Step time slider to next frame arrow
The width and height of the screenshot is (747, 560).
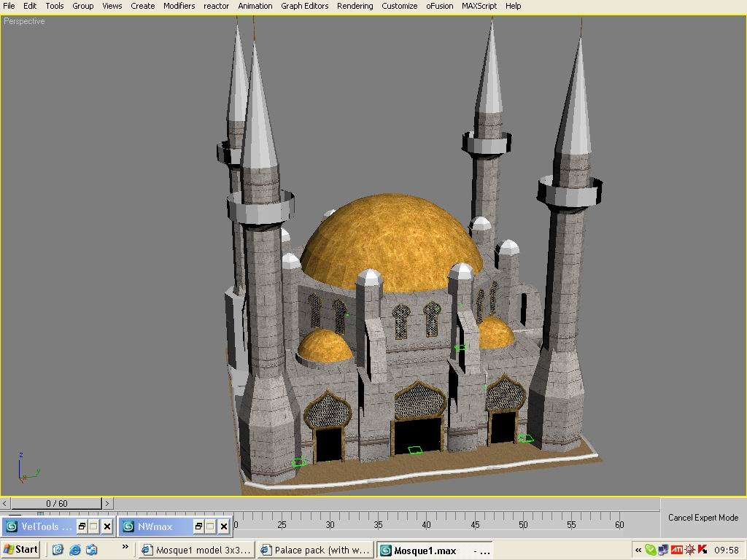107,503
